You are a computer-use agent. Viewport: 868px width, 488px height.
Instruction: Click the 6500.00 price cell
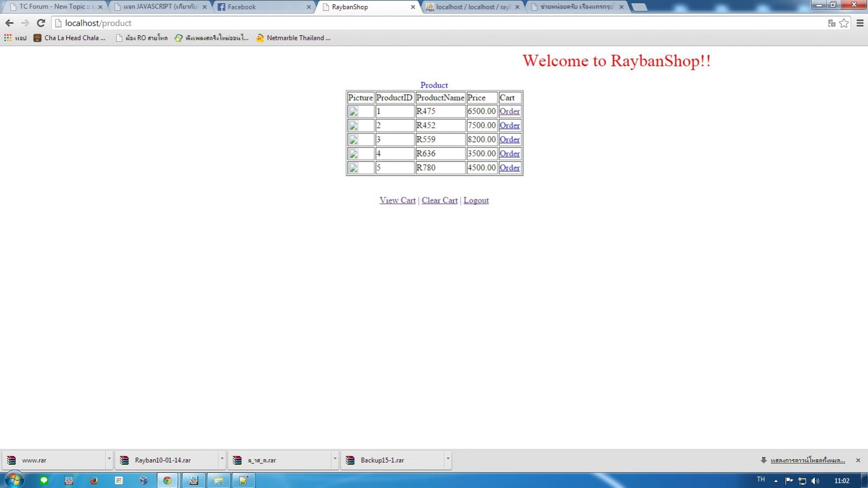pyautogui.click(x=482, y=111)
